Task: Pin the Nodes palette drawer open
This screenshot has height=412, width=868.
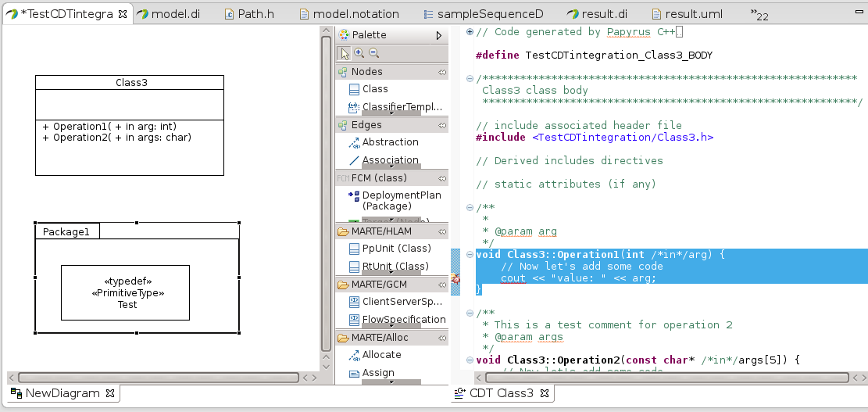Action: click(442, 72)
